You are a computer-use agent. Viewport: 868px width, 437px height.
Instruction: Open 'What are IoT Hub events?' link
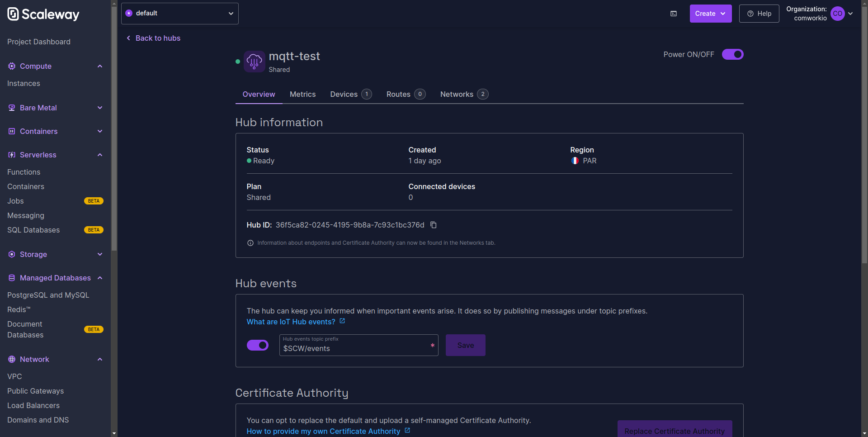click(x=291, y=322)
